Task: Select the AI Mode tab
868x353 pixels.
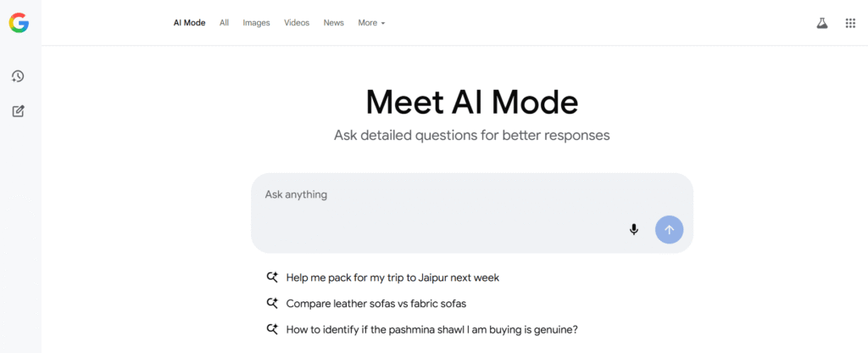Action: coord(189,23)
